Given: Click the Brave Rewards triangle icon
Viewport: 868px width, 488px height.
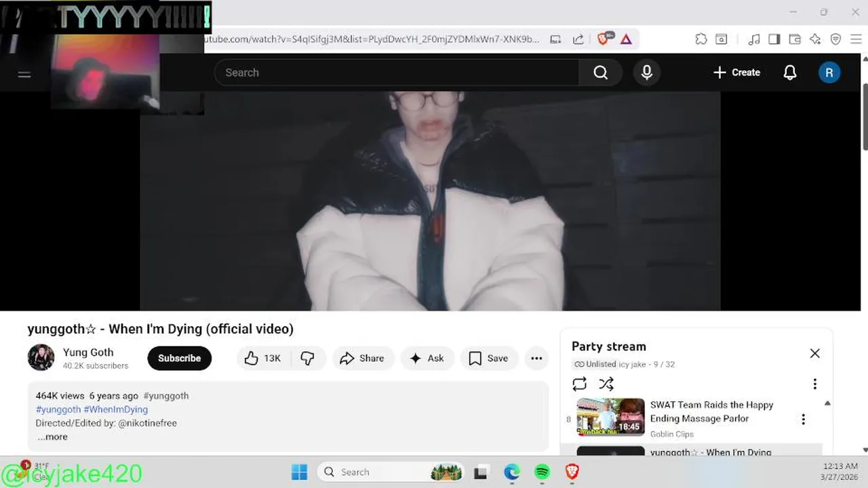Looking at the screenshot, I should click(626, 39).
